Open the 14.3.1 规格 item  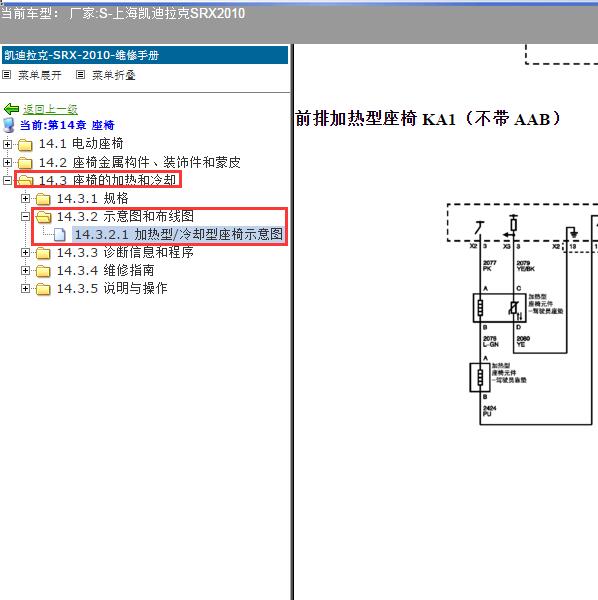pyautogui.click(x=93, y=198)
